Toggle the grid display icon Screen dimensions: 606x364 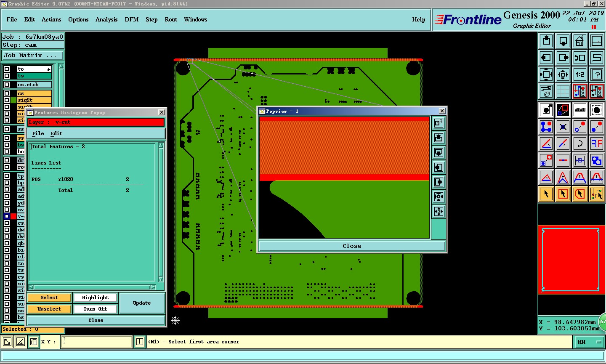(x=563, y=91)
